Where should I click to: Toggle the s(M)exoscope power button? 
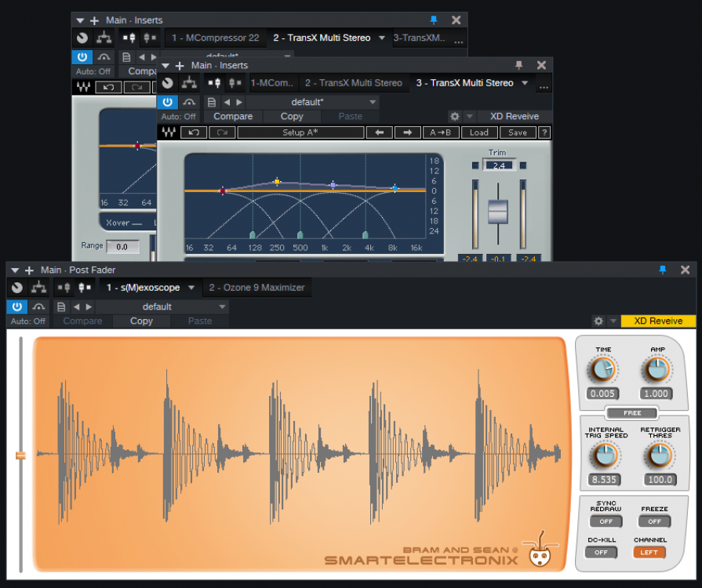(x=17, y=307)
